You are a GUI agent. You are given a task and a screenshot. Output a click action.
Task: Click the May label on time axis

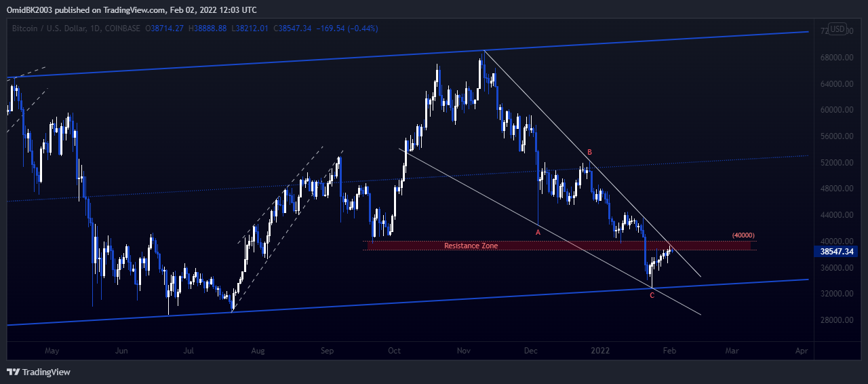[52, 351]
